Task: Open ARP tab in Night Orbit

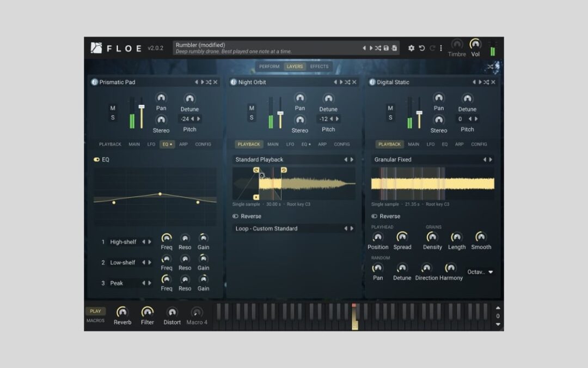Action: (322, 144)
